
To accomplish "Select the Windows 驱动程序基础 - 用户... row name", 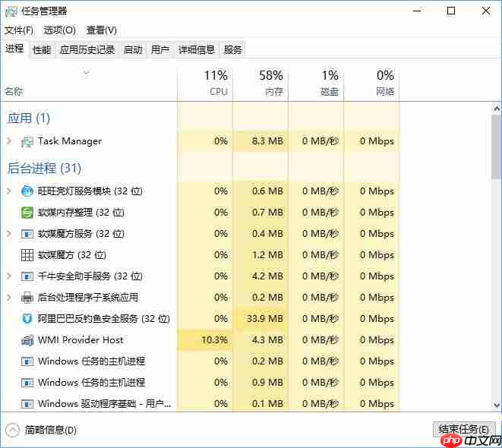I will pyautogui.click(x=104, y=404).
